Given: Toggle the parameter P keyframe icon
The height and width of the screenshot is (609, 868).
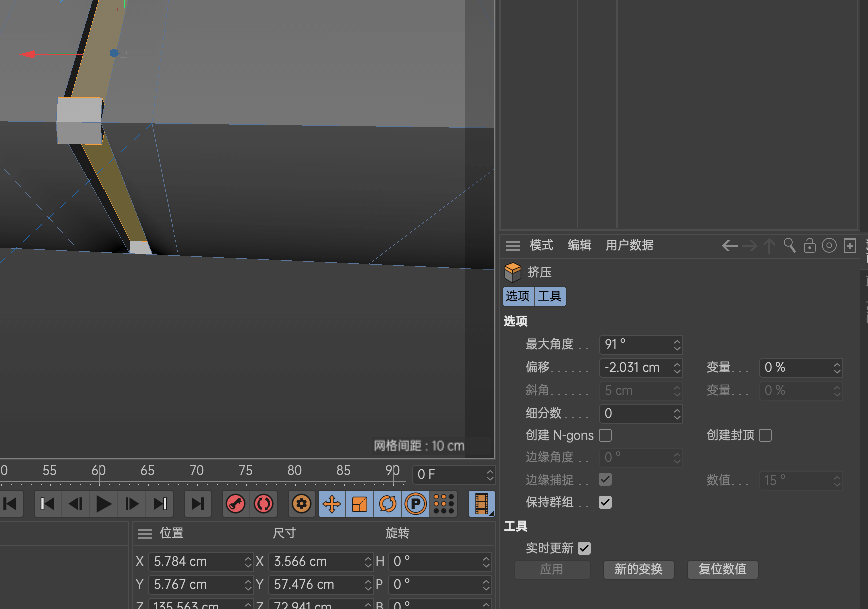Looking at the screenshot, I should click(416, 504).
